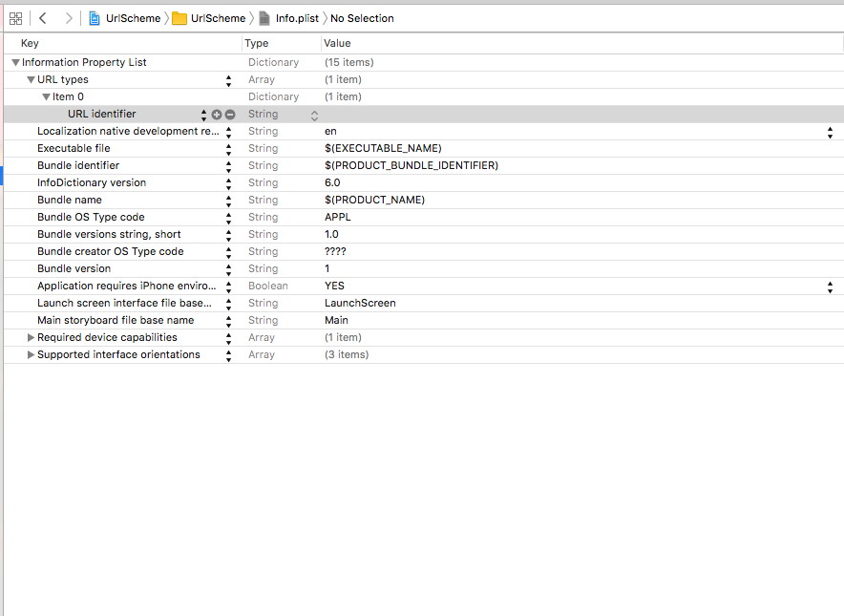Click the Type column header
844x616 pixels.
tap(256, 43)
